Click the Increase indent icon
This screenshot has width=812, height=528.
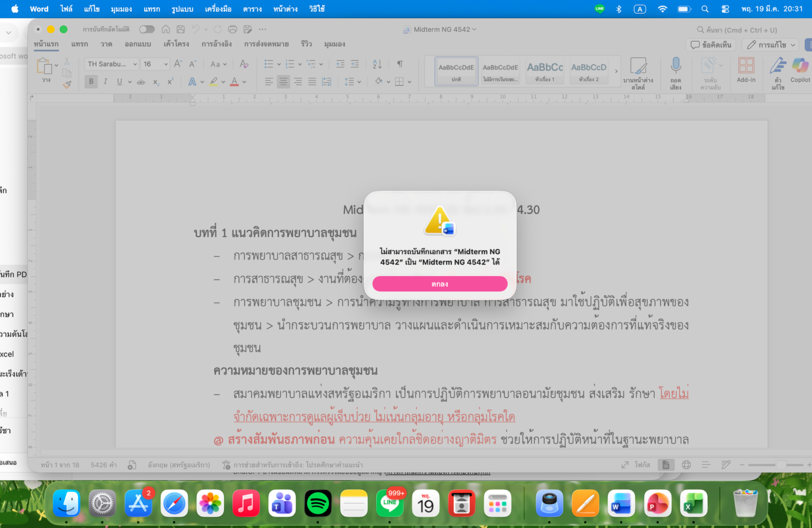click(355, 64)
